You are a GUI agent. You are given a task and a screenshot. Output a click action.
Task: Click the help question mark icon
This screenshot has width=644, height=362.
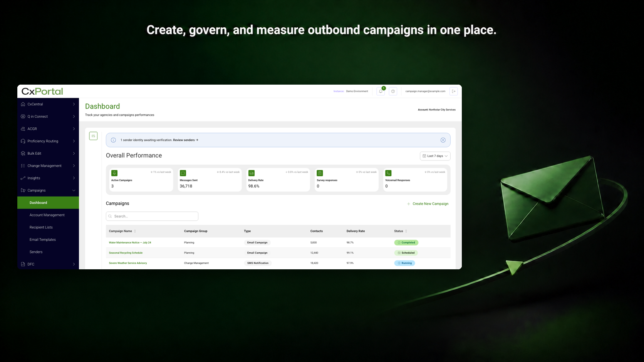click(x=393, y=91)
